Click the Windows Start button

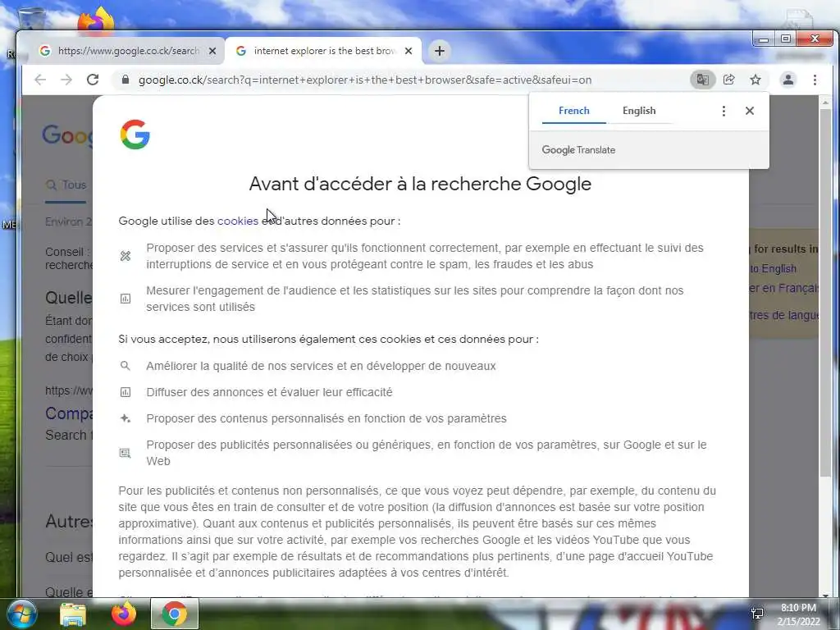[x=21, y=614]
